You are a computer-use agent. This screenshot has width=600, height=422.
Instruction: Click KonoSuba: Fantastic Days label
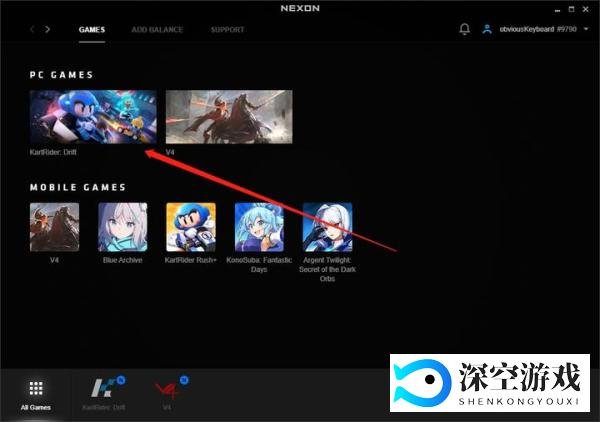(259, 265)
